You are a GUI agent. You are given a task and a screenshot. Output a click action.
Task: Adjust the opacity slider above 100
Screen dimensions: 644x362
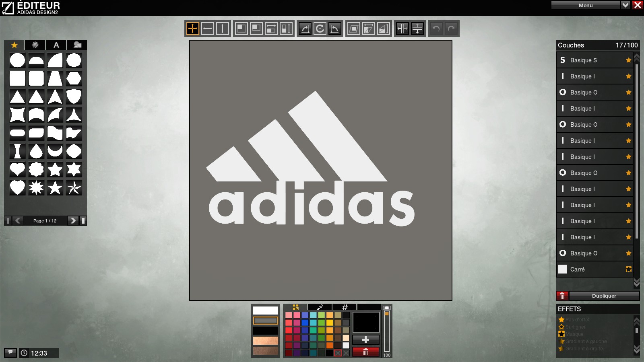pos(387,331)
